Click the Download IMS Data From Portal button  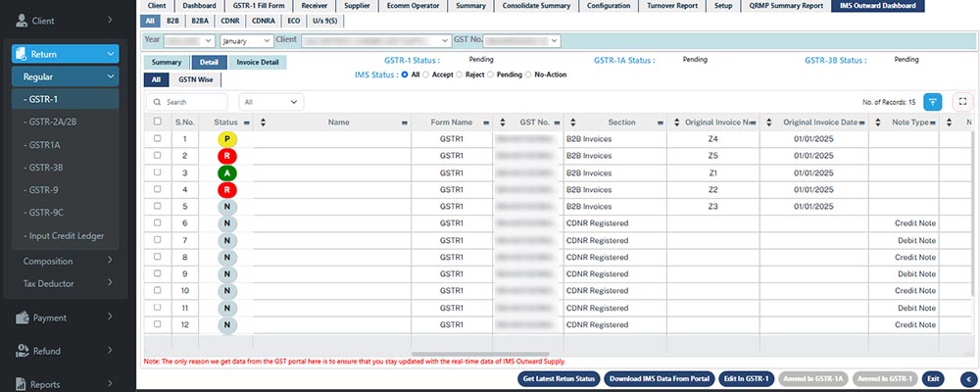tap(658, 378)
